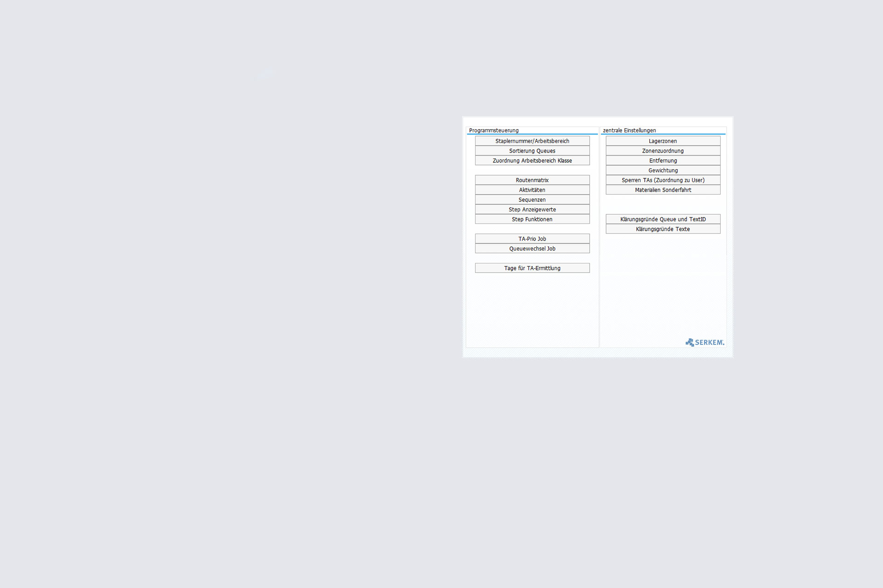Screen dimensions: 883x588
Task: Click Tage für TA-Ermittlung button
Action: point(532,268)
